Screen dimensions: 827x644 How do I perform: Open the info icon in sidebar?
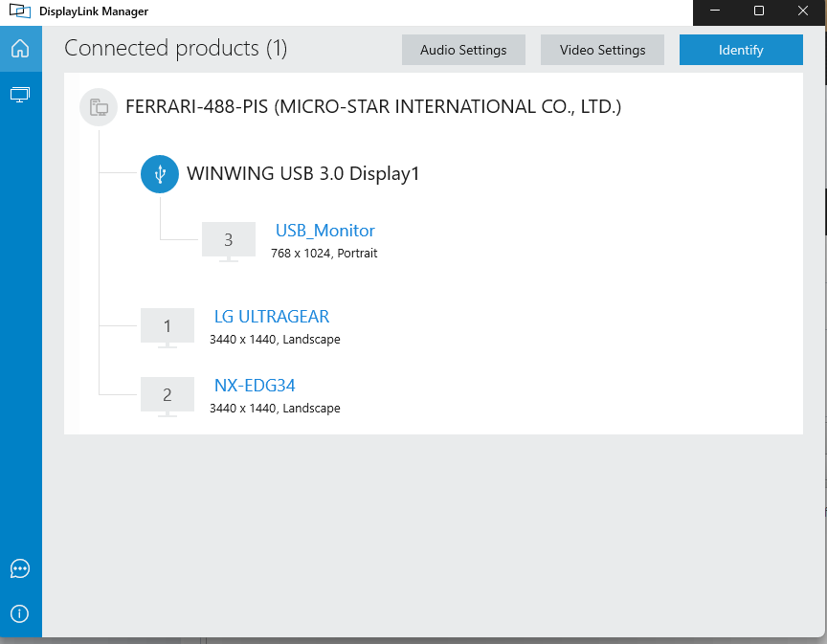click(20, 613)
